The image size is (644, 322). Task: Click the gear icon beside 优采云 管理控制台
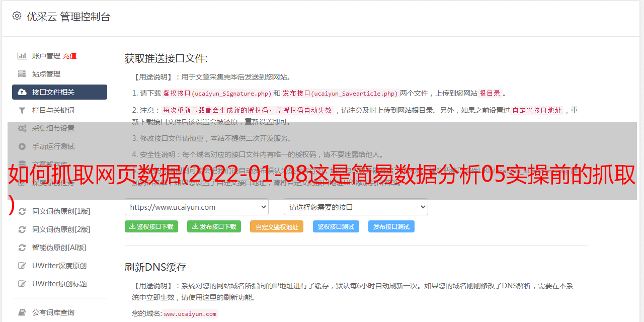(17, 16)
